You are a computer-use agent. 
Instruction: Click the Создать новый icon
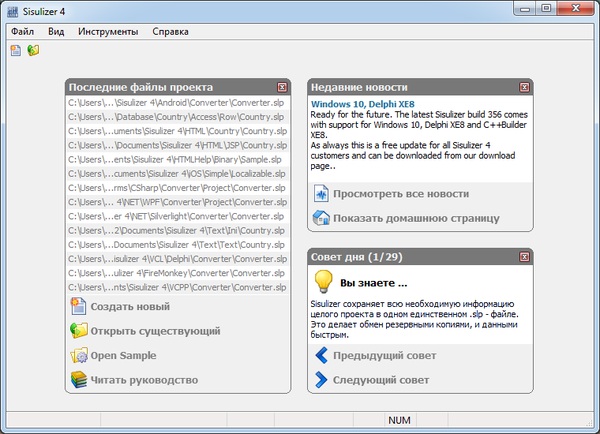click(79, 306)
